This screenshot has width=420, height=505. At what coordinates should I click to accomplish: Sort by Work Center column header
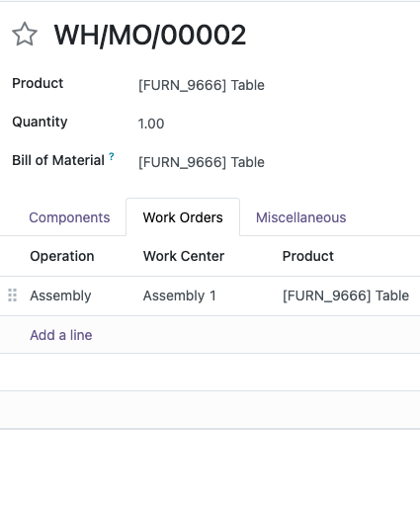point(184,256)
